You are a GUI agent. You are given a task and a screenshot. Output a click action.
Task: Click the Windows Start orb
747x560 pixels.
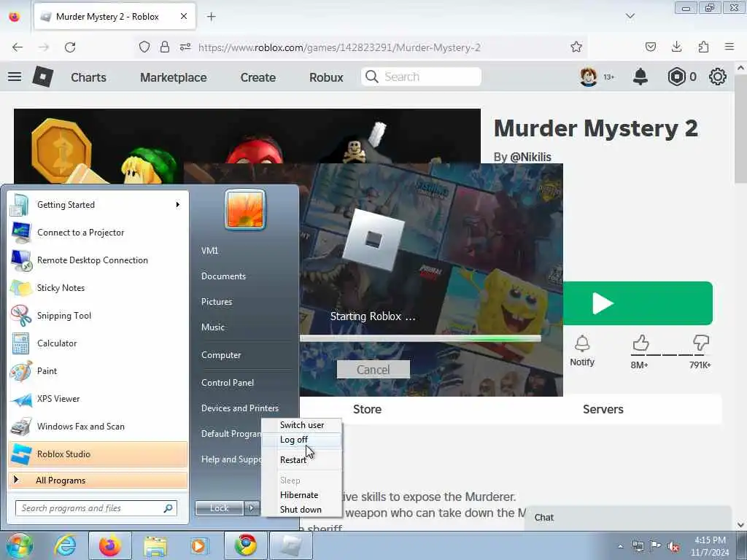(18, 545)
